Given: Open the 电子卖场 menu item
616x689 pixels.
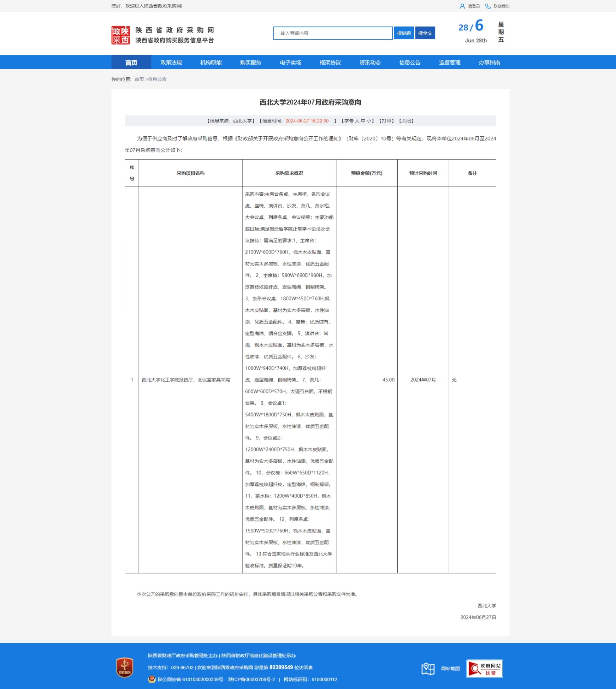Looking at the screenshot, I should 290,63.
